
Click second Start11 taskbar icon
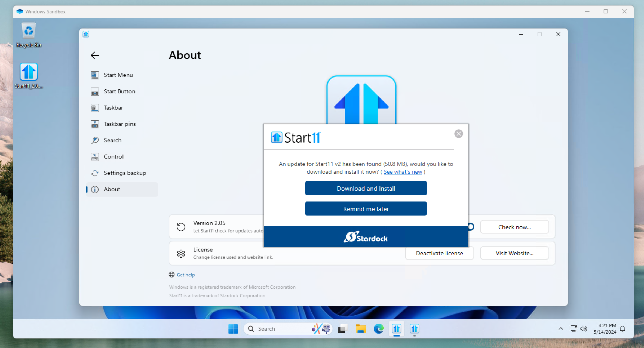click(x=415, y=329)
